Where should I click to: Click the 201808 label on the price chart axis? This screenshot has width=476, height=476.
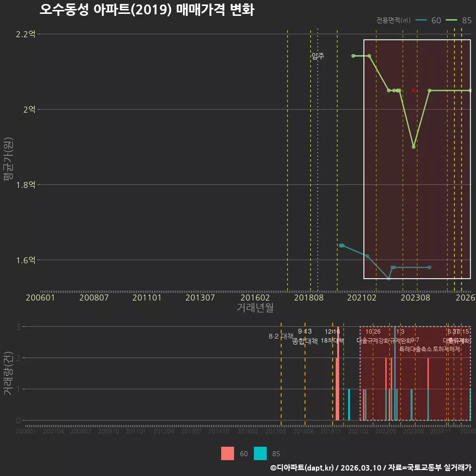pyautogui.click(x=309, y=297)
